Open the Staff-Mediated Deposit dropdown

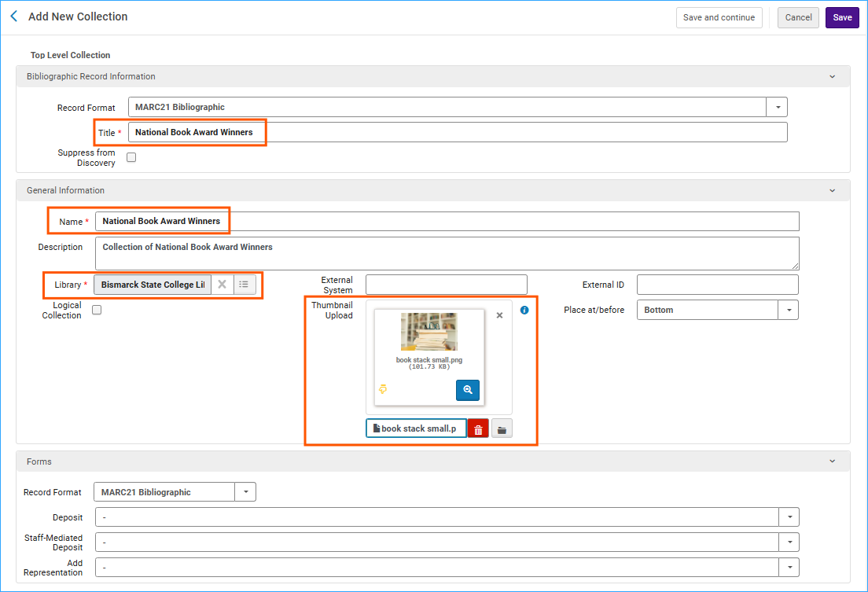tap(789, 542)
